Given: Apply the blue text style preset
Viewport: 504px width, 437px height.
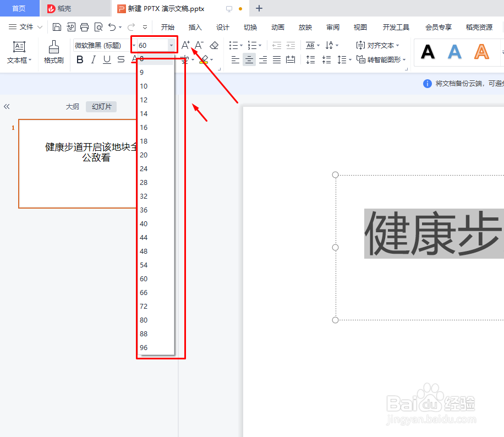Looking at the screenshot, I should pyautogui.click(x=454, y=52).
